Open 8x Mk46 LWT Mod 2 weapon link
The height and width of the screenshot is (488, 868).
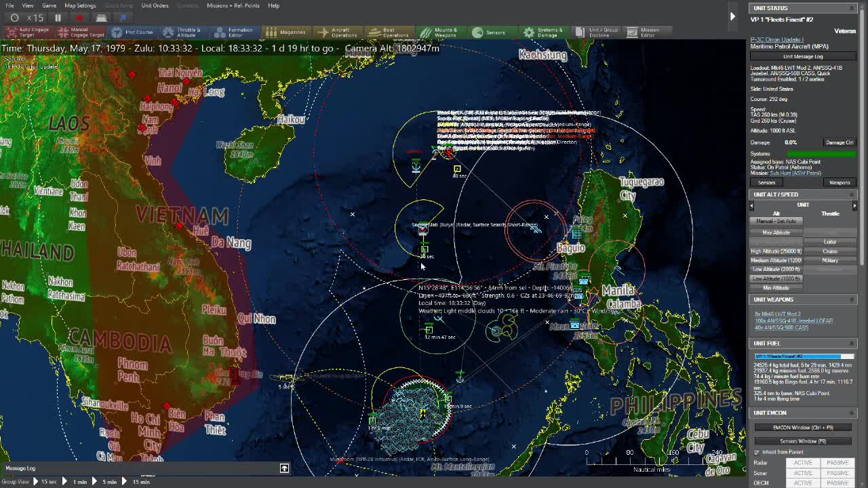coord(778,314)
